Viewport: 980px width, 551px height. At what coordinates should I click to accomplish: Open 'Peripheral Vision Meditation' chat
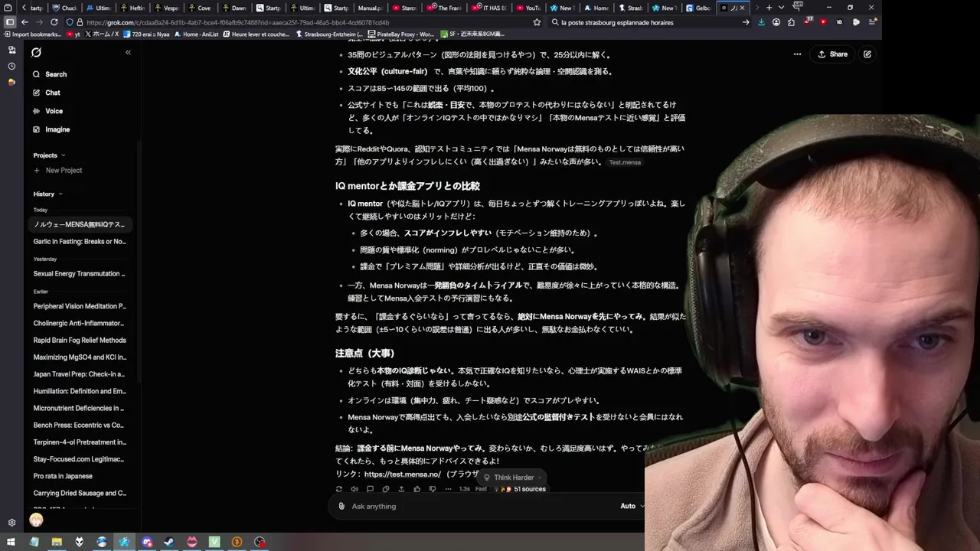tap(80, 306)
